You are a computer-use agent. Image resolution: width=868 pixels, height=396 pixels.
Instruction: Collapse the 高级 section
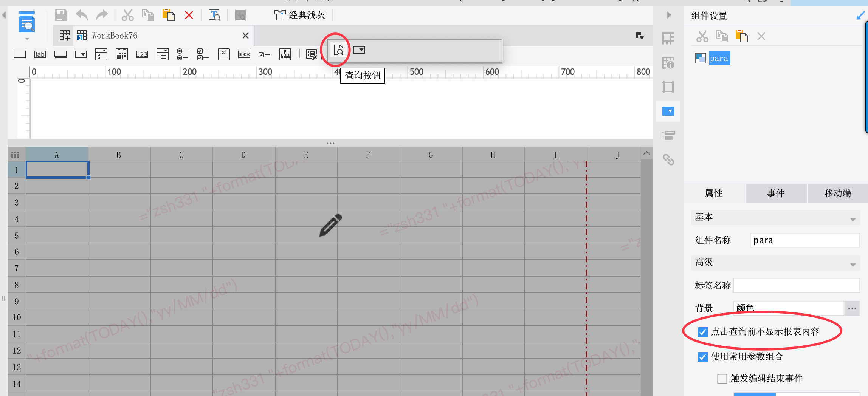853,265
